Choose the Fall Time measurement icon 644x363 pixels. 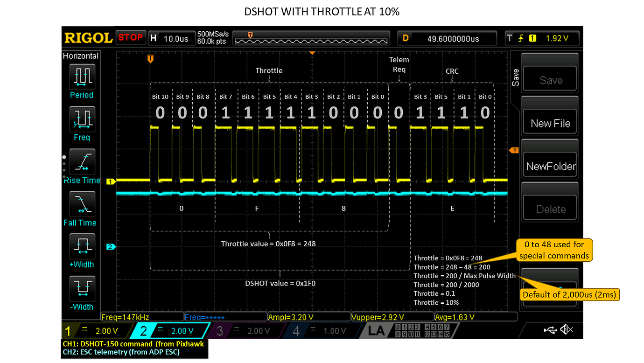coord(82,204)
